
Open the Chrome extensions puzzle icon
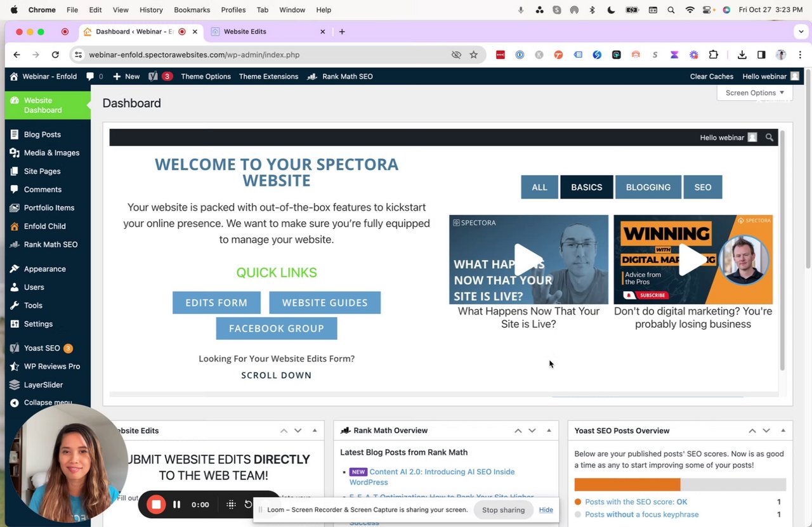coord(714,55)
